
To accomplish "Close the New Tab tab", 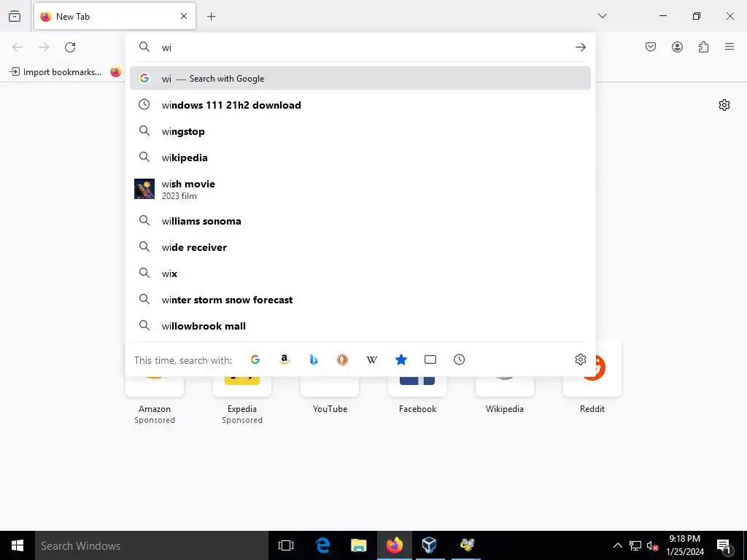I will [x=184, y=16].
